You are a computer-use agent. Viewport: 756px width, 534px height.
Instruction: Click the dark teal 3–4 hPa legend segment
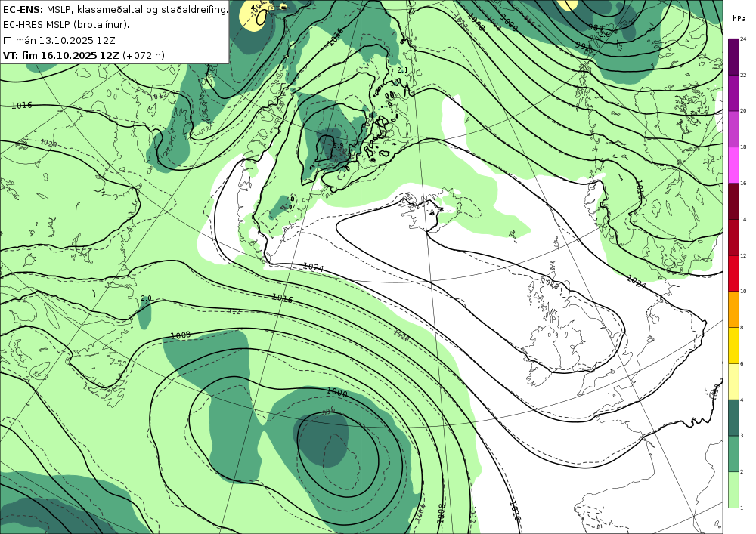tap(733, 418)
